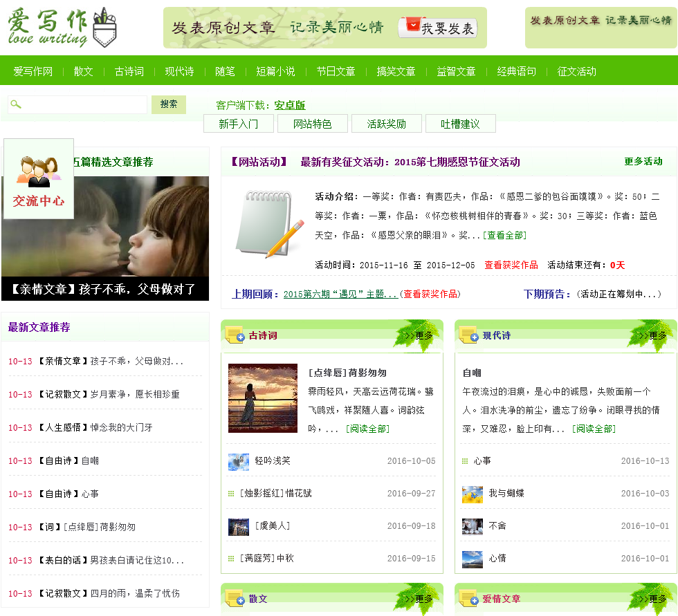
Task: Click the red icon on 我要发表 button
Action: click(x=413, y=24)
